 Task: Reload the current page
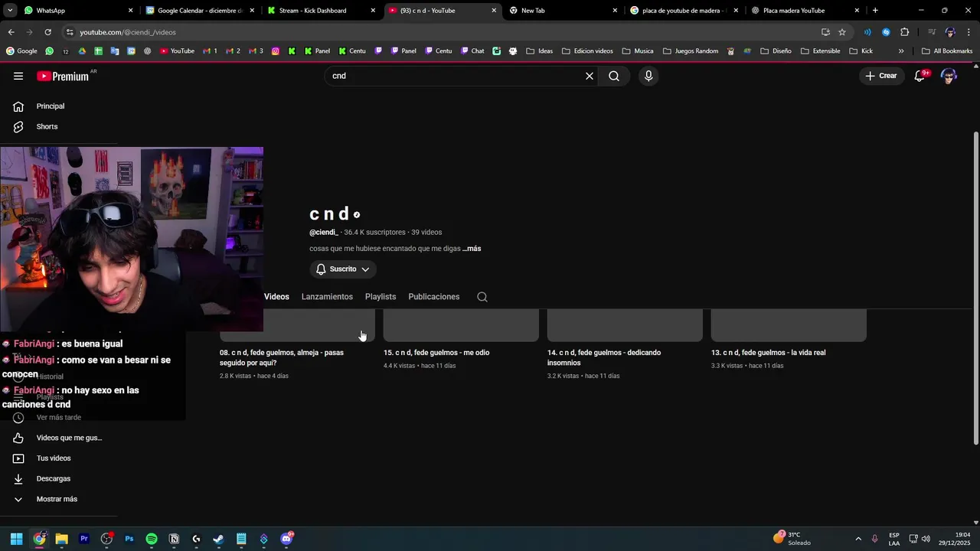click(47, 32)
